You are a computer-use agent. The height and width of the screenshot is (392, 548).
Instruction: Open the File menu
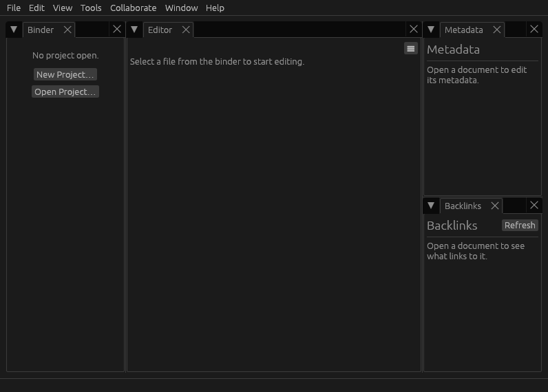point(14,8)
